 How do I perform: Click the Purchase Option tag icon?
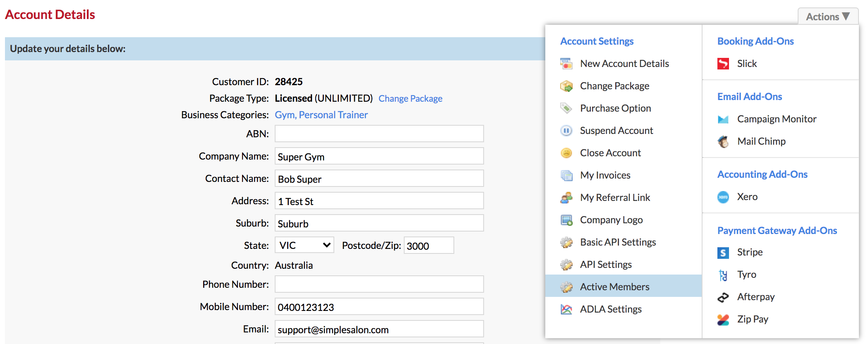coord(566,108)
